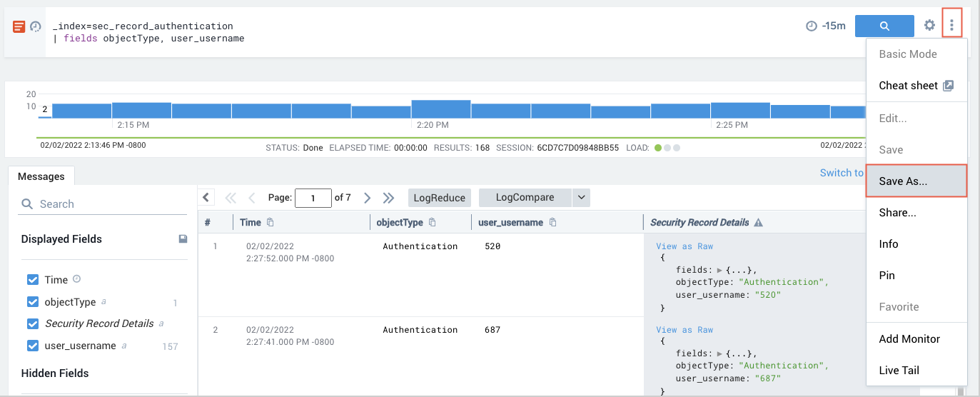Toggle the user_username field checkbox

(x=33, y=346)
